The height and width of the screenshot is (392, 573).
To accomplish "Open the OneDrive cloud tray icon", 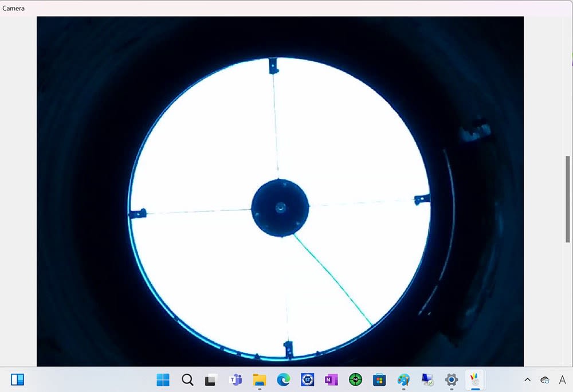I will click(545, 380).
